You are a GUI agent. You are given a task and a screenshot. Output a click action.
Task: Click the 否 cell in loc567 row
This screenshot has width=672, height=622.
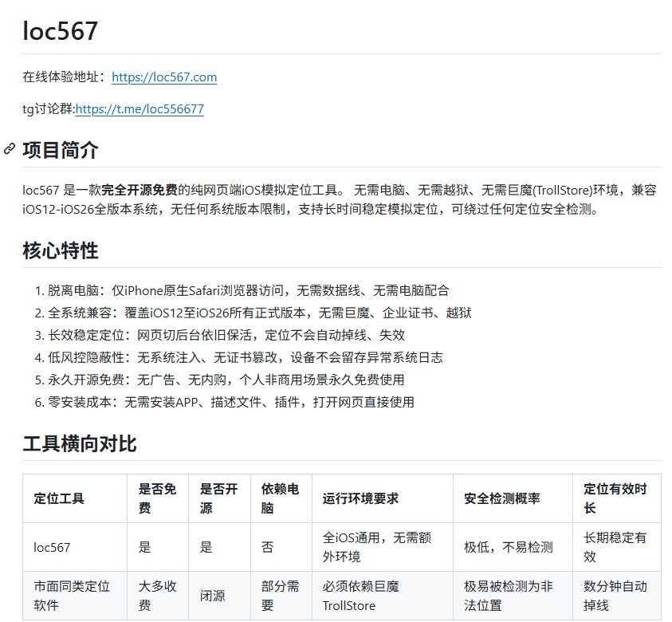pyautogui.click(x=281, y=547)
